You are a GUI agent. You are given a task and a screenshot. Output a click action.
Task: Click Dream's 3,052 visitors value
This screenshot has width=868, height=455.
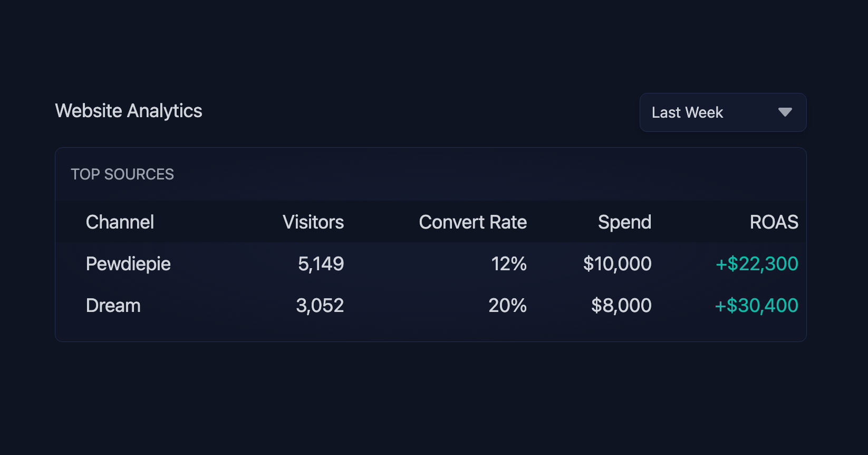point(320,306)
